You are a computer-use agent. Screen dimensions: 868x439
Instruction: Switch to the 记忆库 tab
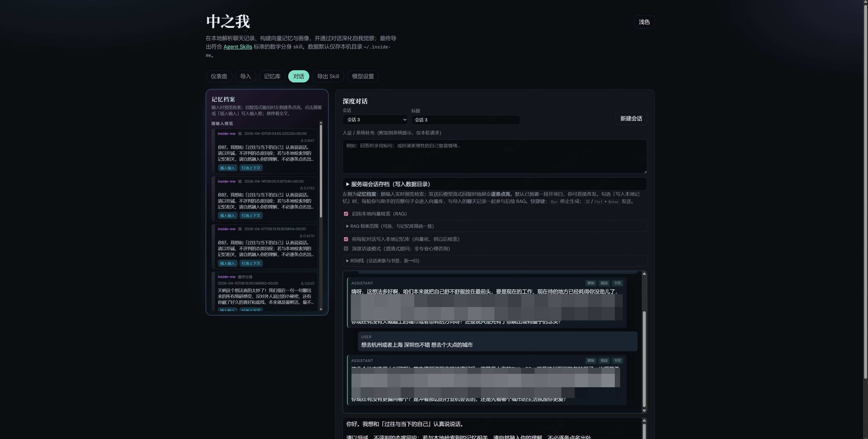[x=272, y=76]
